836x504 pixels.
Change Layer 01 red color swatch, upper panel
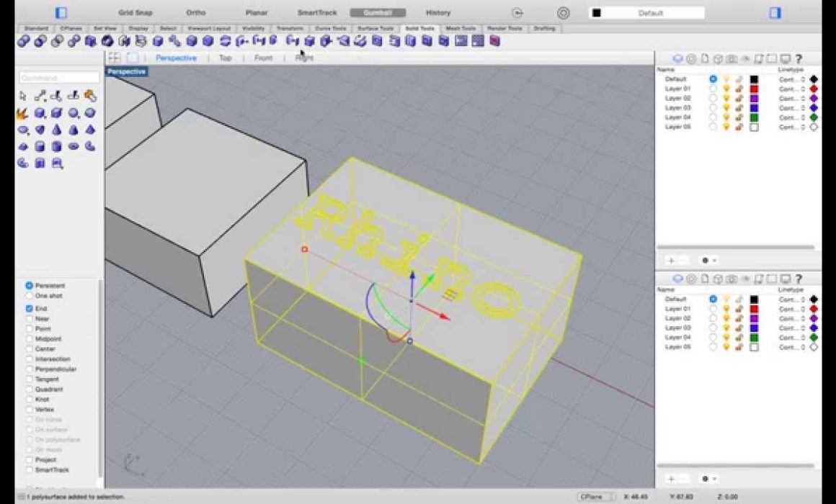754,89
